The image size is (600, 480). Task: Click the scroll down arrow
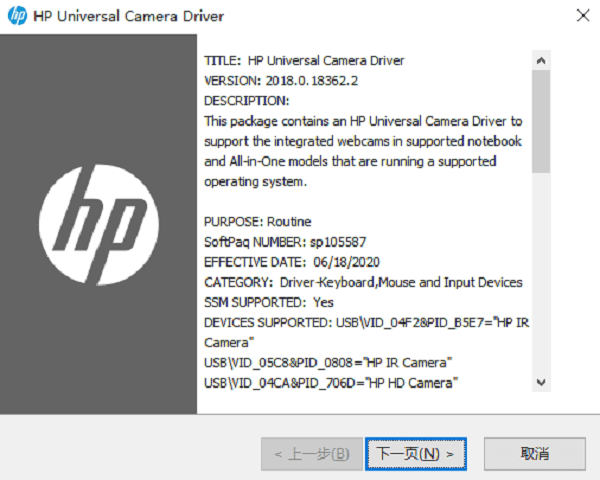(x=541, y=382)
